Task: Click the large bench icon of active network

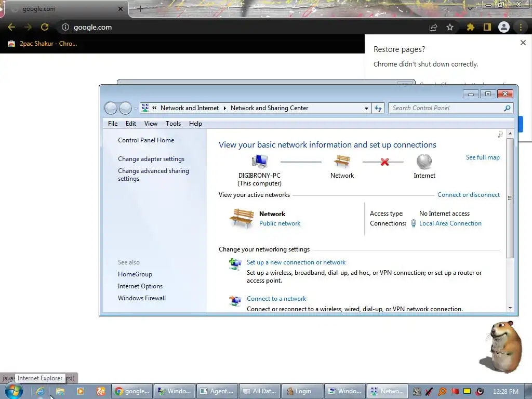Action: (242, 218)
